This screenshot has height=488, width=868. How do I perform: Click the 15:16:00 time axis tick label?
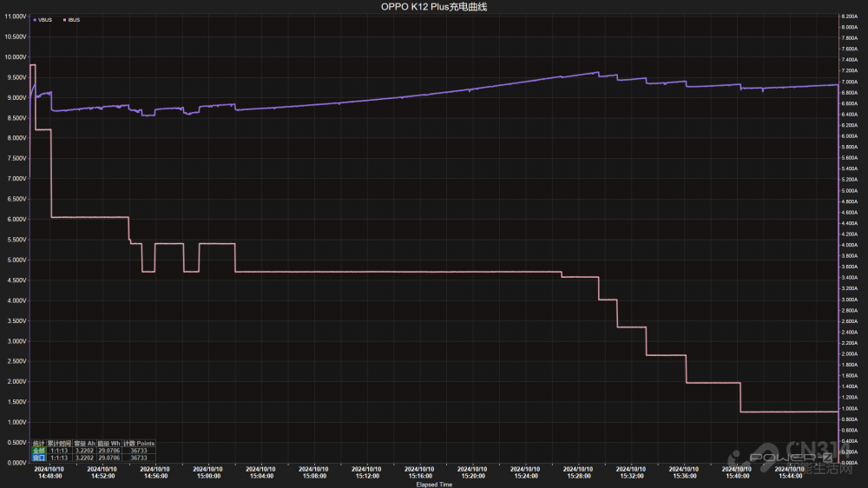pos(420,476)
